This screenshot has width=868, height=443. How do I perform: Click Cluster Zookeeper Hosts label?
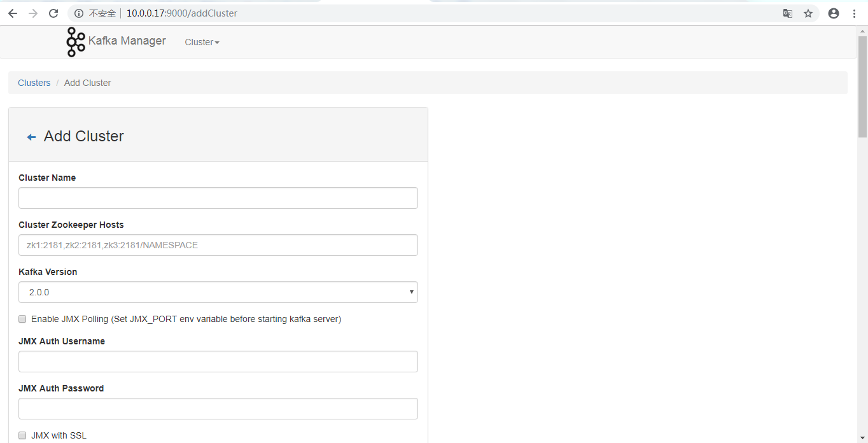(x=71, y=225)
